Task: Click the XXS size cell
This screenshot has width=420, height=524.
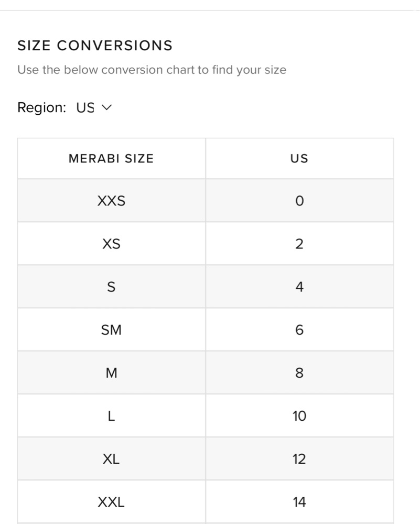Action: point(111,201)
